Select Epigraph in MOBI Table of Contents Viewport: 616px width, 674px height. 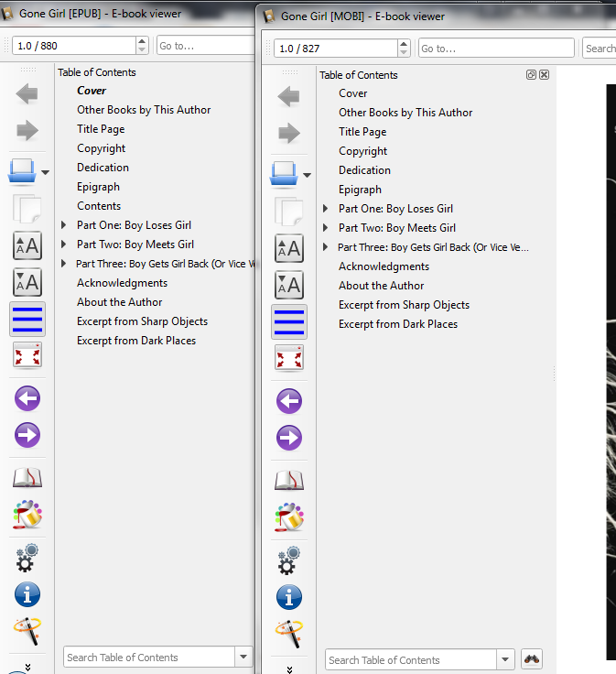pyautogui.click(x=360, y=190)
